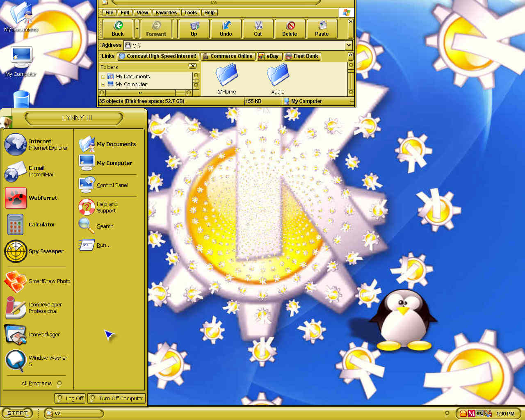Click the Up folder toolbar button
This screenshot has height=420, width=525.
194,29
